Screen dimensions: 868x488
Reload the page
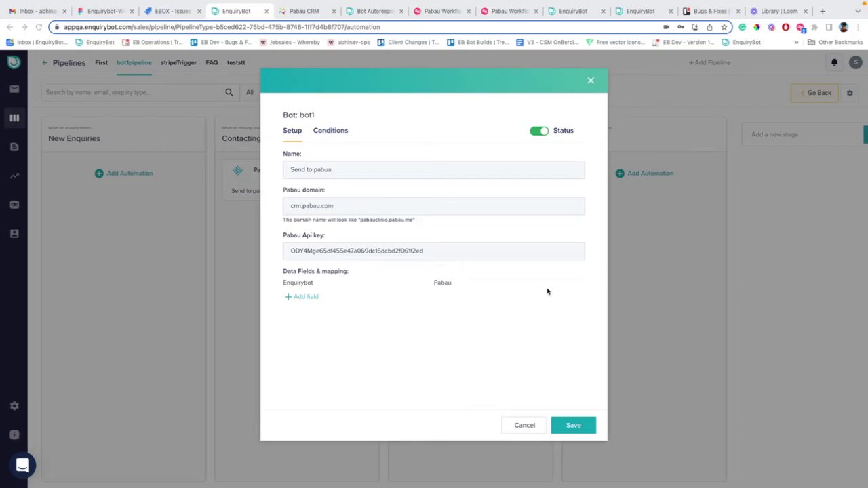[x=39, y=27]
